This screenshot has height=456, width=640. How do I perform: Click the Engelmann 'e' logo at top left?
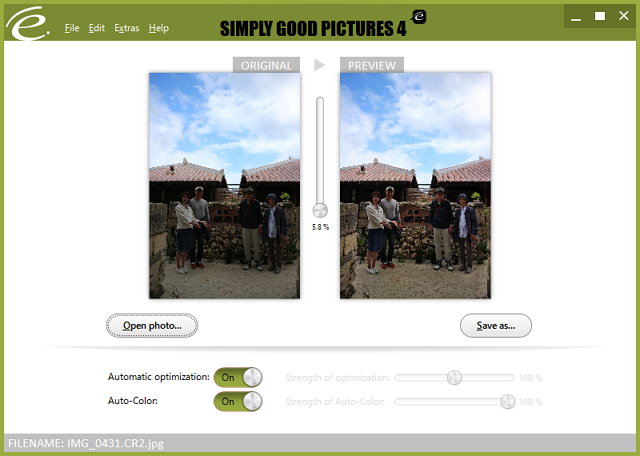click(27, 24)
